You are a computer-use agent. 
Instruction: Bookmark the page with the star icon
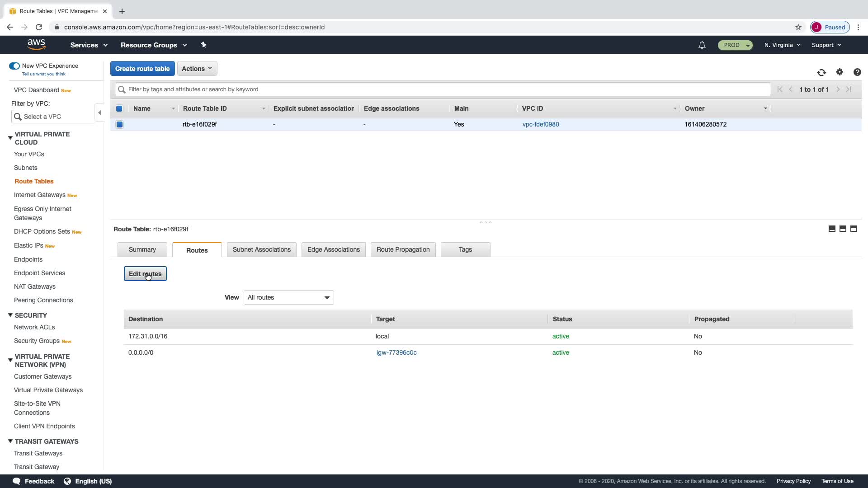798,27
